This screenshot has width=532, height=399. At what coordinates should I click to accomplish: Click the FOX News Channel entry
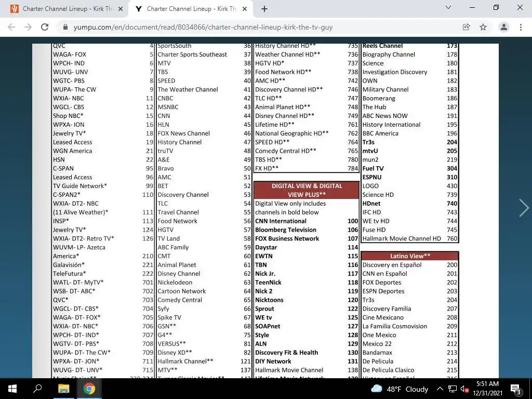(183, 134)
